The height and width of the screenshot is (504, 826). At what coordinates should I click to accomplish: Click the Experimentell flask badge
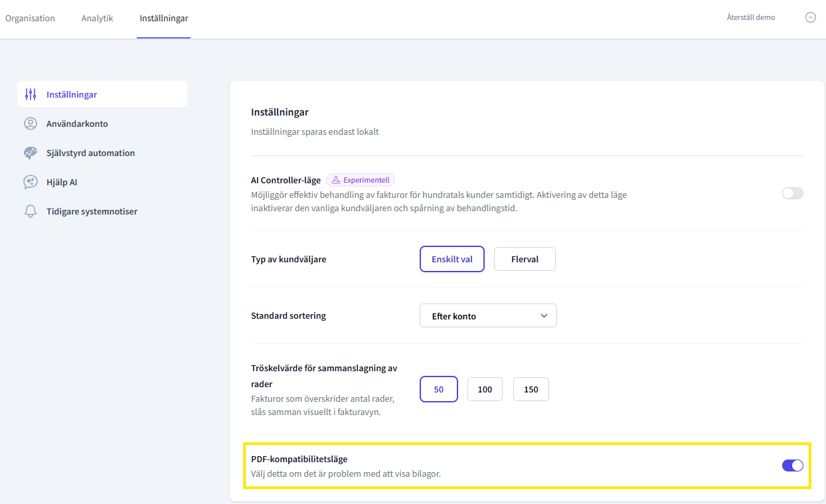pos(361,180)
